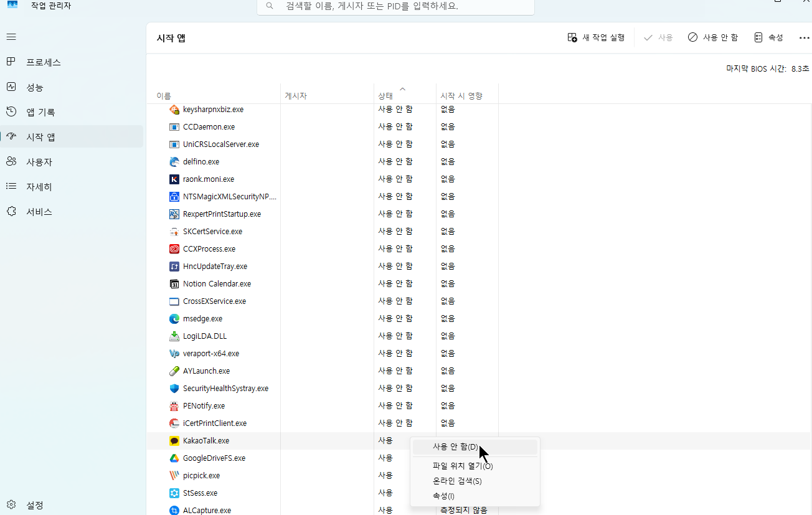Click the StSess.exe gear icon
Screen dimensions: 812x515
(174, 493)
